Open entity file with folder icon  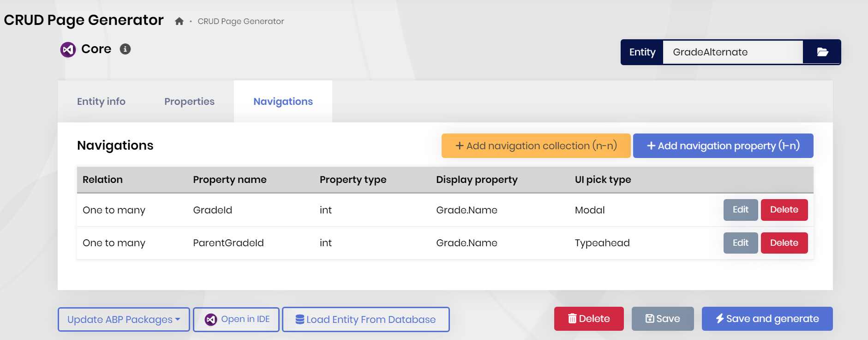pyautogui.click(x=822, y=52)
